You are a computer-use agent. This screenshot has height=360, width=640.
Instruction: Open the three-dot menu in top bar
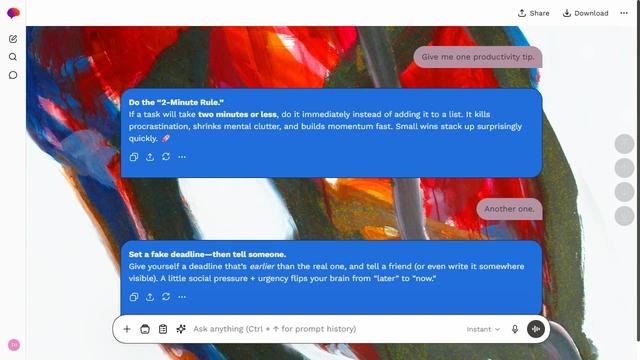pos(624,13)
